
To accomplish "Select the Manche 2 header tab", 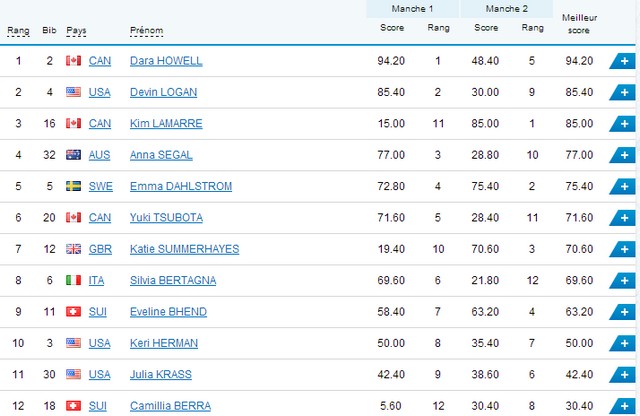I will tap(507, 9).
